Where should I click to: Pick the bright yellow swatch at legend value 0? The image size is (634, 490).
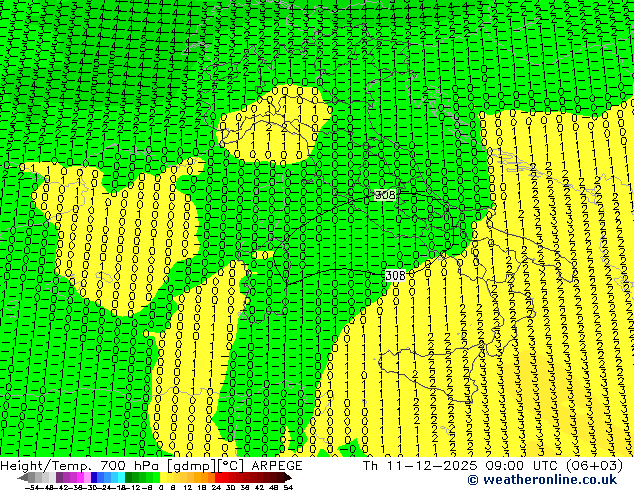pos(163,477)
